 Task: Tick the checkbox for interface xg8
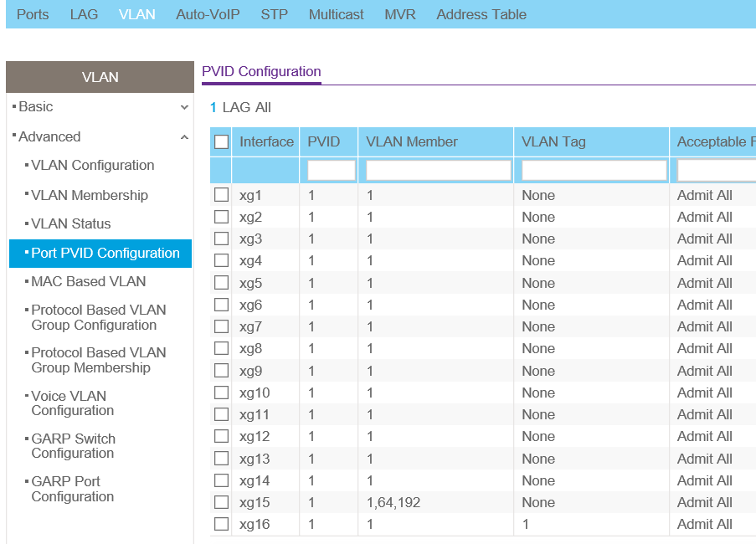(x=221, y=348)
